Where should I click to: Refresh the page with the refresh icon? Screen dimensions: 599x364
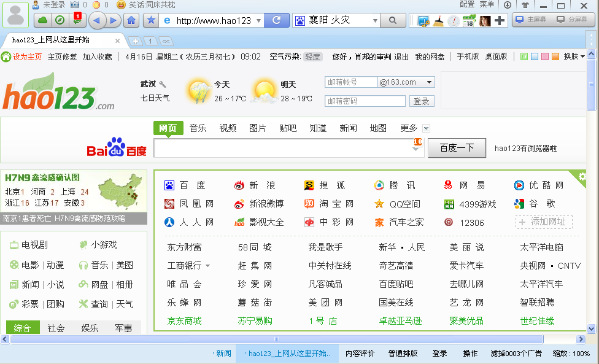click(x=276, y=20)
